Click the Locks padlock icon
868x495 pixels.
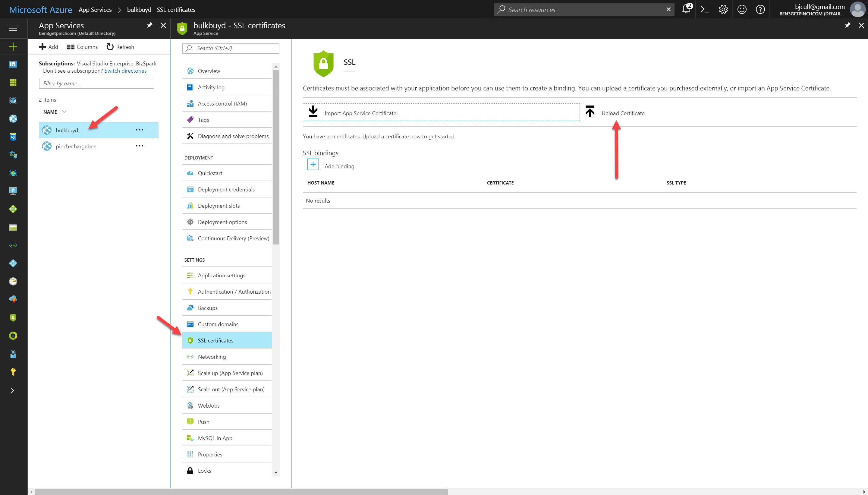click(x=190, y=471)
